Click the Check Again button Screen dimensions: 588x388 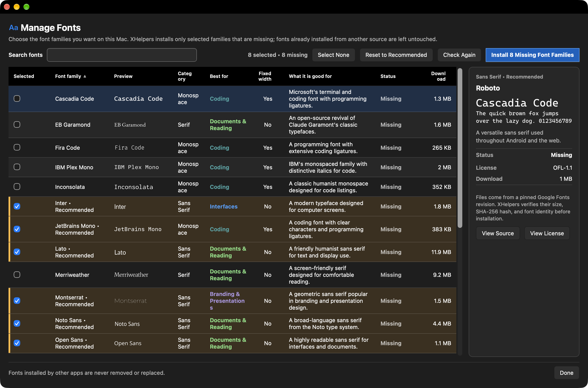pos(459,55)
